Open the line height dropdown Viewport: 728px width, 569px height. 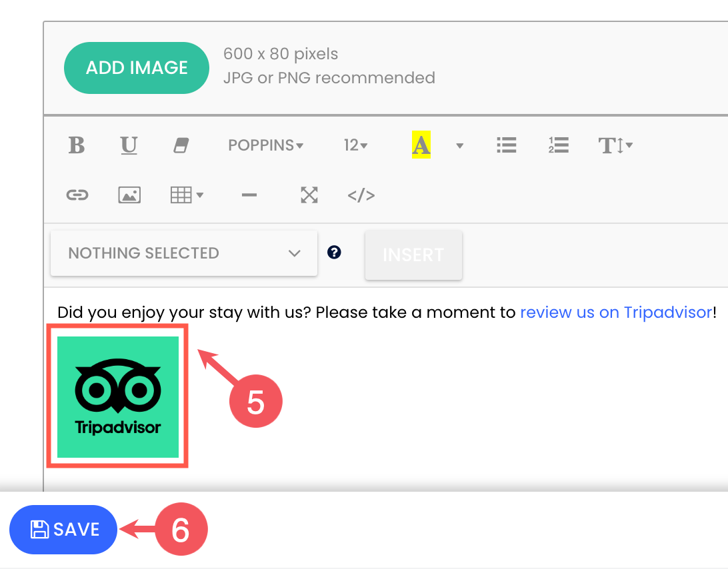point(615,145)
